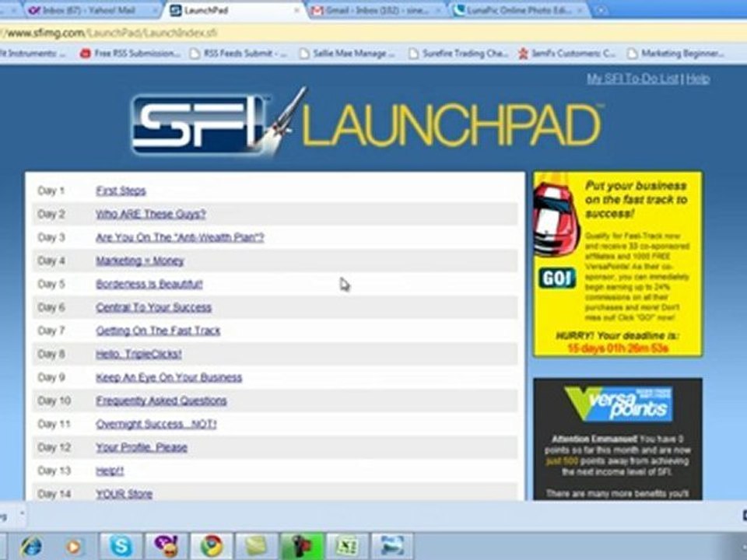
Task: Click the Day 5 row label
Action: [51, 285]
